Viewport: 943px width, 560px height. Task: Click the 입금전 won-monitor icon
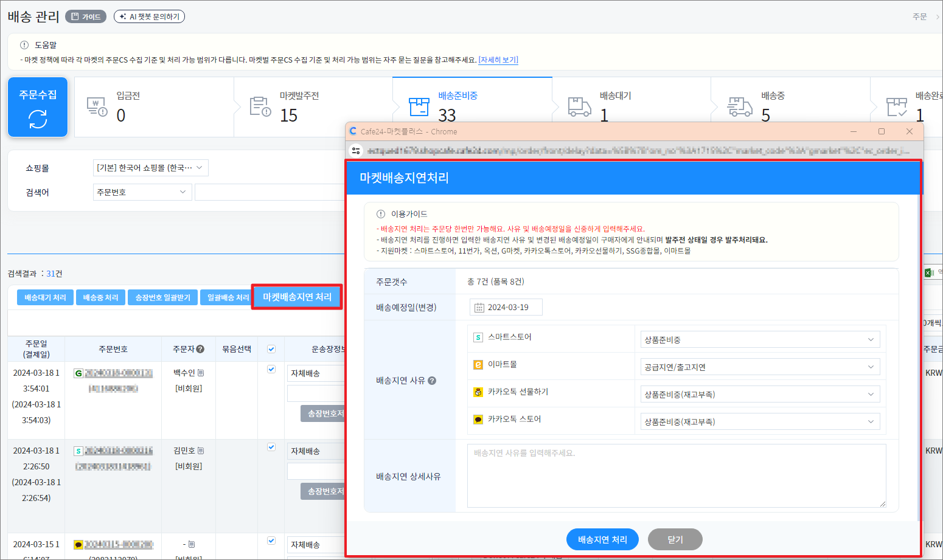(97, 106)
